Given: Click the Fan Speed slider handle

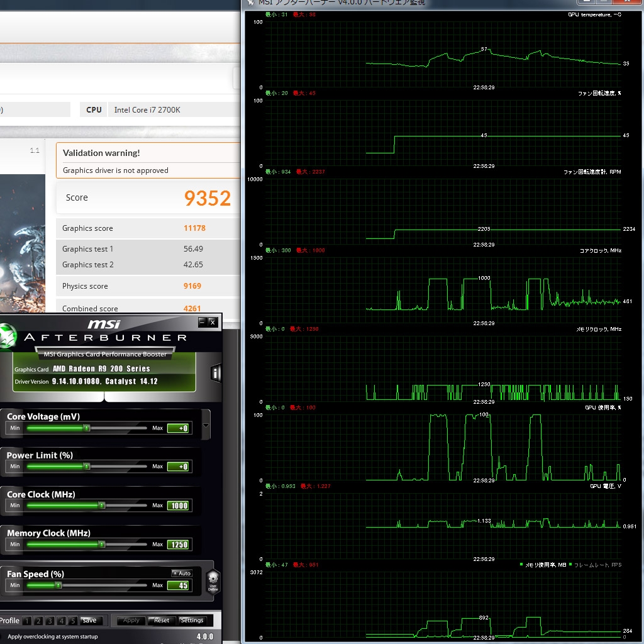Looking at the screenshot, I should (58, 585).
